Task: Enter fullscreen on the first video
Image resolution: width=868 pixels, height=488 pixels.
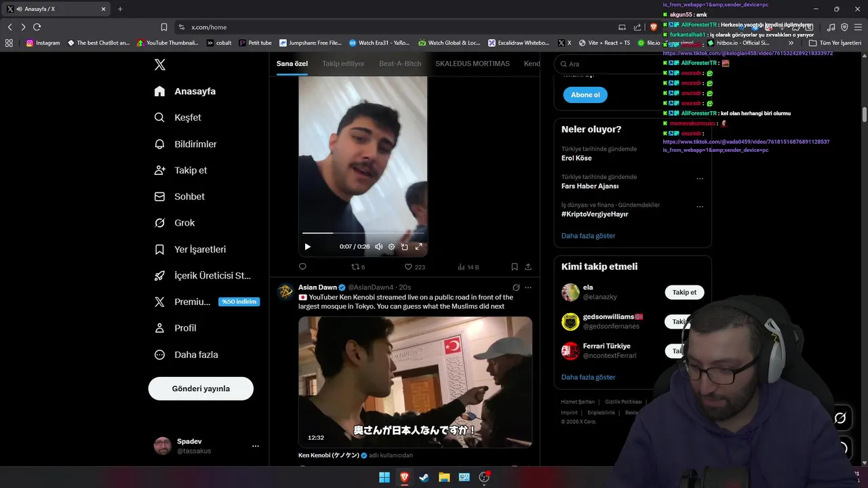Action: tap(418, 247)
